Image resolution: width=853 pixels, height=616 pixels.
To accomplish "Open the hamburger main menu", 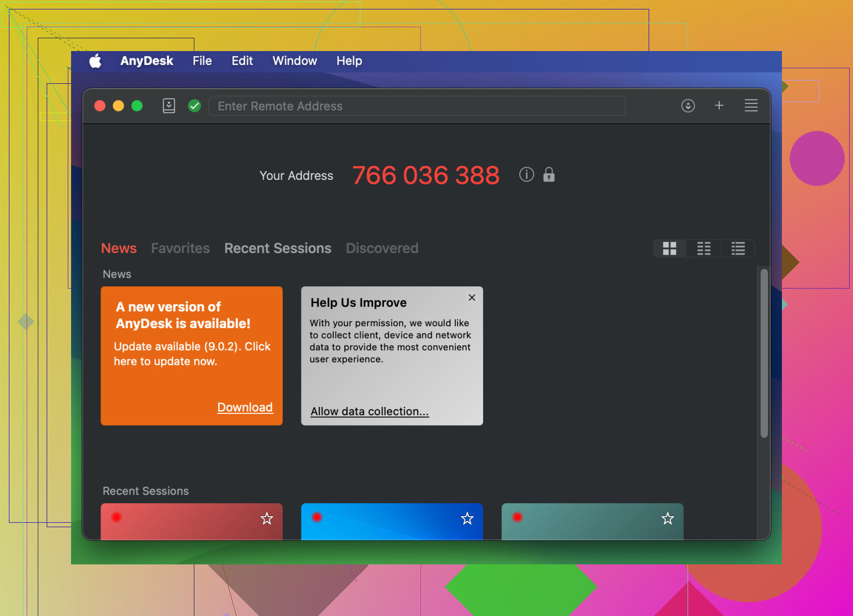I will click(x=751, y=105).
